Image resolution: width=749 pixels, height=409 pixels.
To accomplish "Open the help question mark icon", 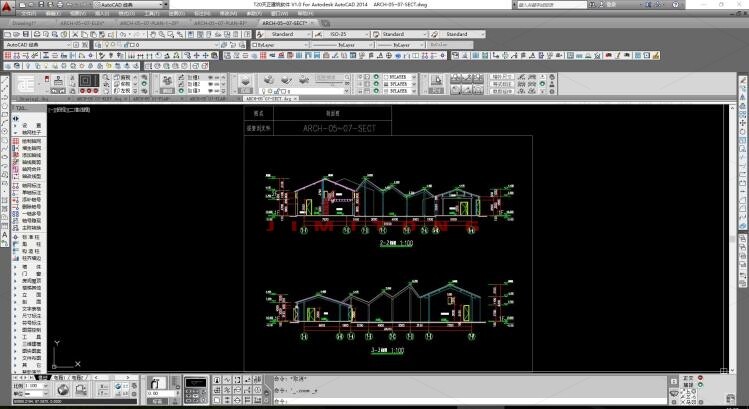I will (x=675, y=5).
